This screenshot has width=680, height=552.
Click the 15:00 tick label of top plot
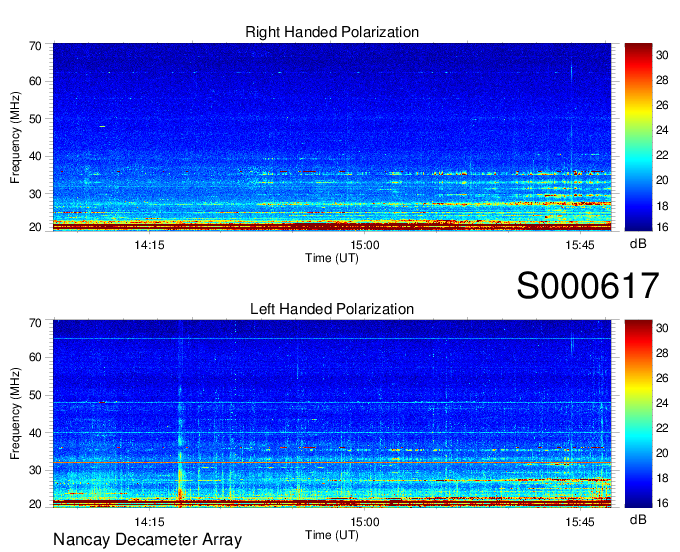click(365, 245)
